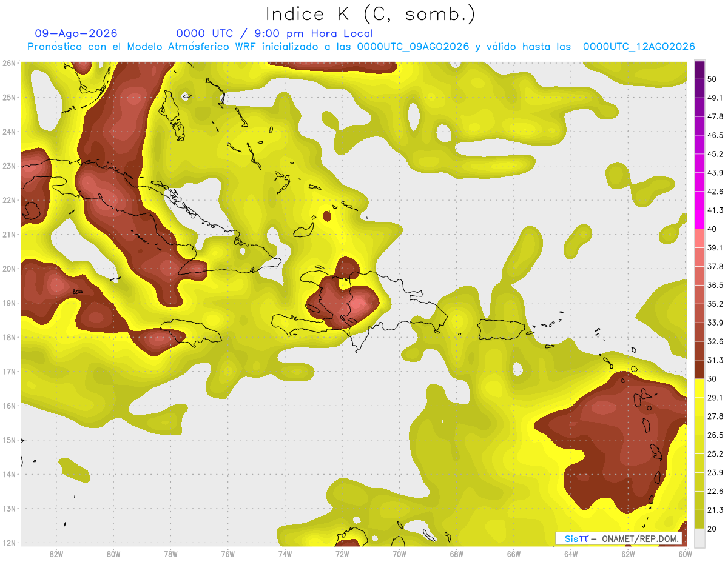The height and width of the screenshot is (562, 728).
Task: Click '0000 UTC / 9:00 pm Hora Local'
Action: [275, 33]
